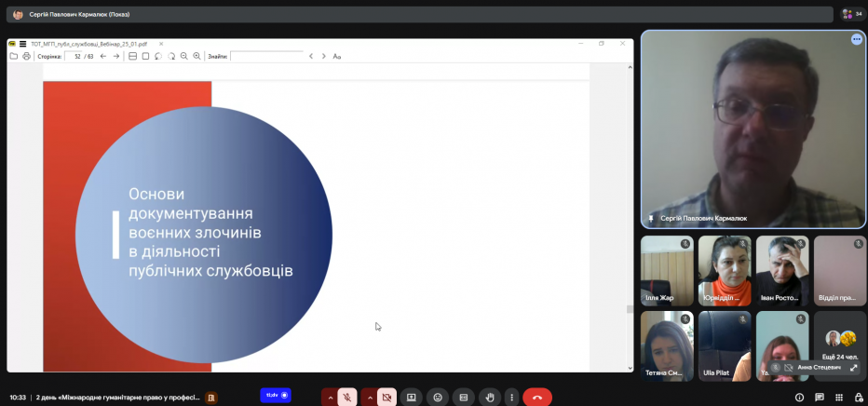The width and height of the screenshot is (868, 406).
Task: Raise hand in the meeting
Action: pos(489,397)
